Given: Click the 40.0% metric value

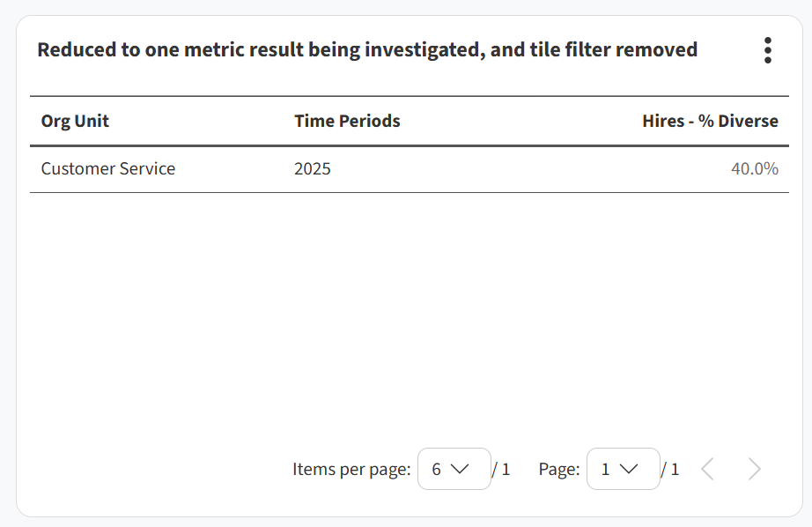Looking at the screenshot, I should click(x=755, y=168).
